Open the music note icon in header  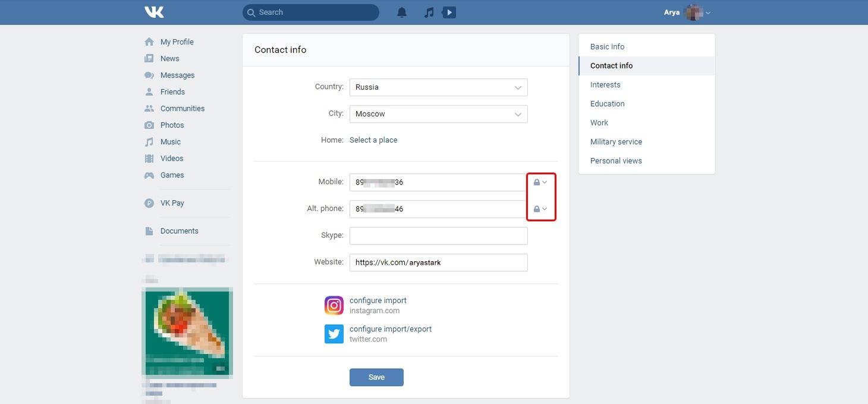coord(429,12)
